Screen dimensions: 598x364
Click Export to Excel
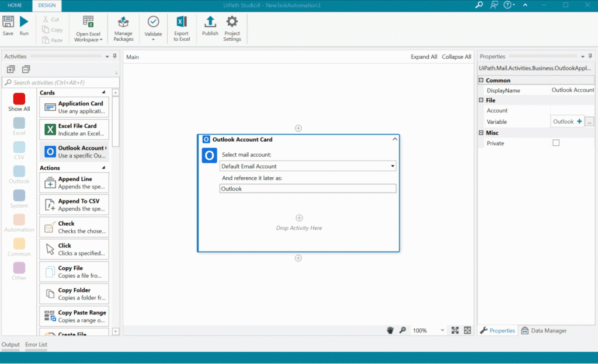182,29
